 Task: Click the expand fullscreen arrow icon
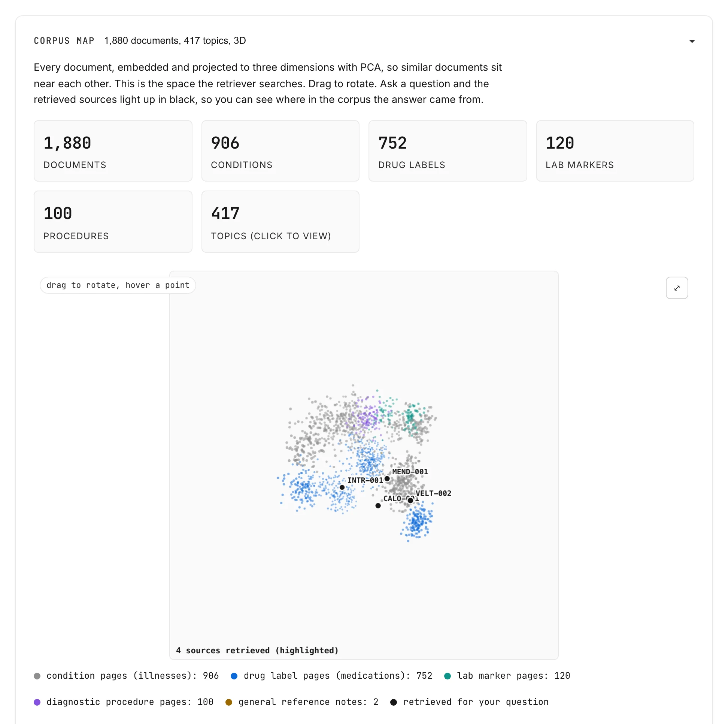point(677,288)
